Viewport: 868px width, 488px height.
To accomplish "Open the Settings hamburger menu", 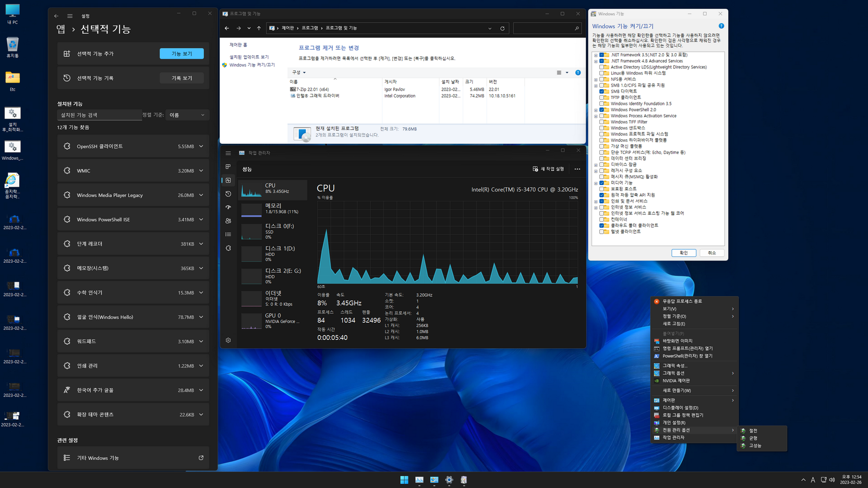I will [x=70, y=16].
